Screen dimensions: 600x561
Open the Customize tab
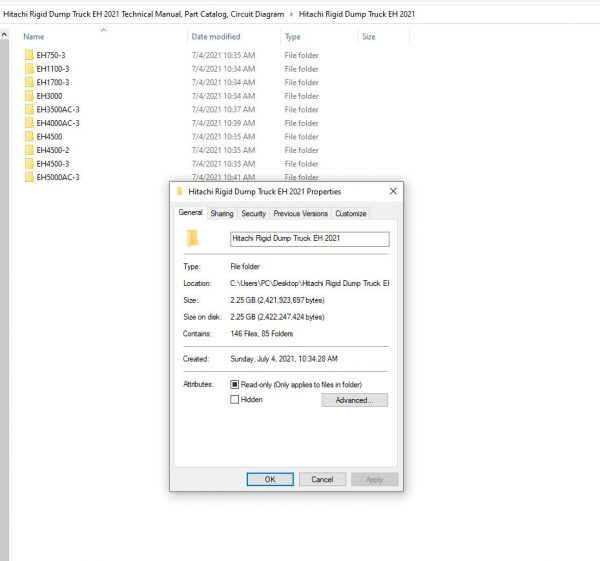coord(351,214)
